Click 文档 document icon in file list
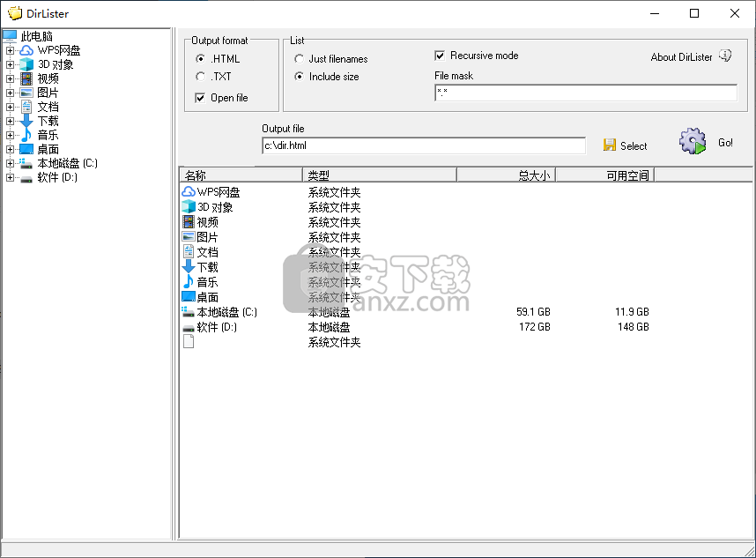756x558 pixels. [x=188, y=252]
